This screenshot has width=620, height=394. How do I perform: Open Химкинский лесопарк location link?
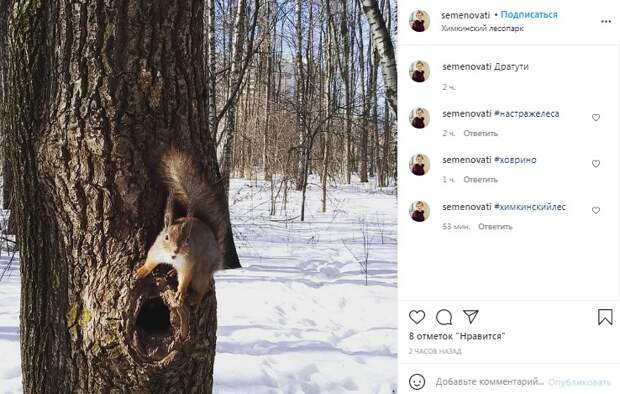coord(482,28)
